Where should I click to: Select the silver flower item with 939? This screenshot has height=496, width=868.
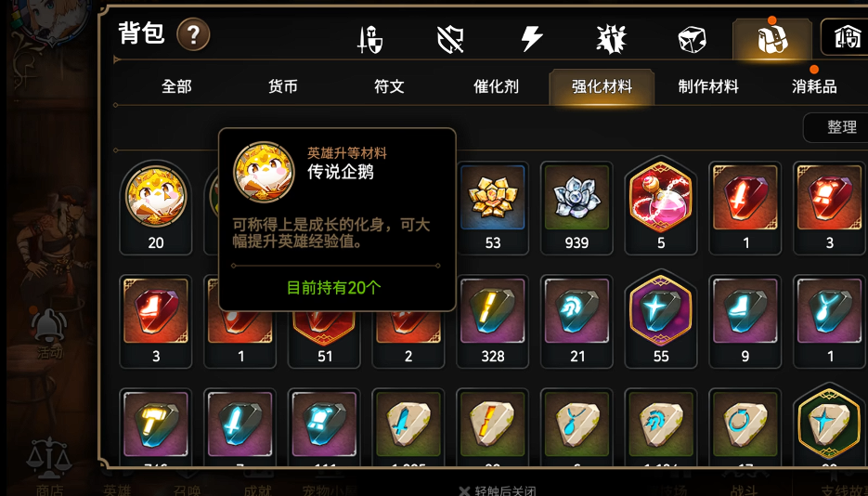[x=577, y=207]
